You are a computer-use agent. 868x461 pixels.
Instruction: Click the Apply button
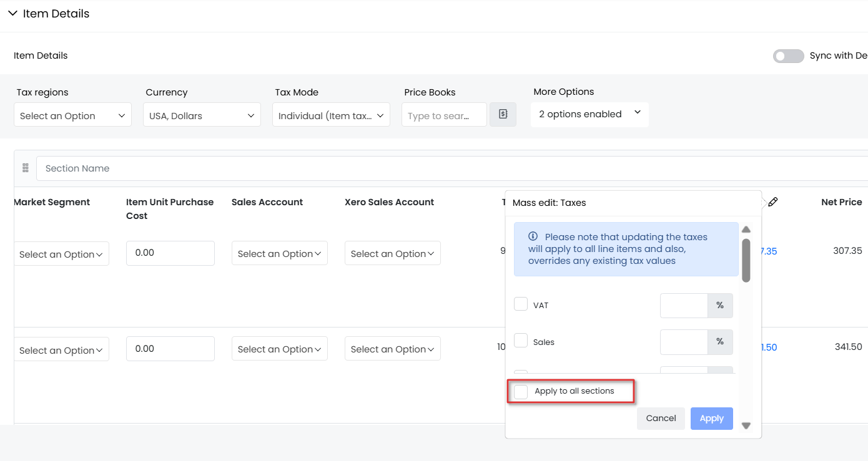coord(711,419)
